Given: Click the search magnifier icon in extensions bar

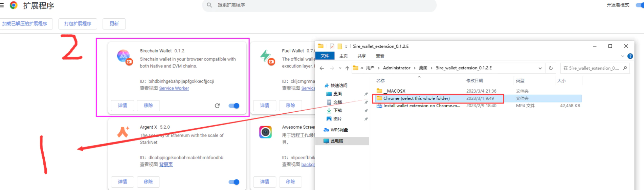Looking at the screenshot, I should (x=209, y=5).
